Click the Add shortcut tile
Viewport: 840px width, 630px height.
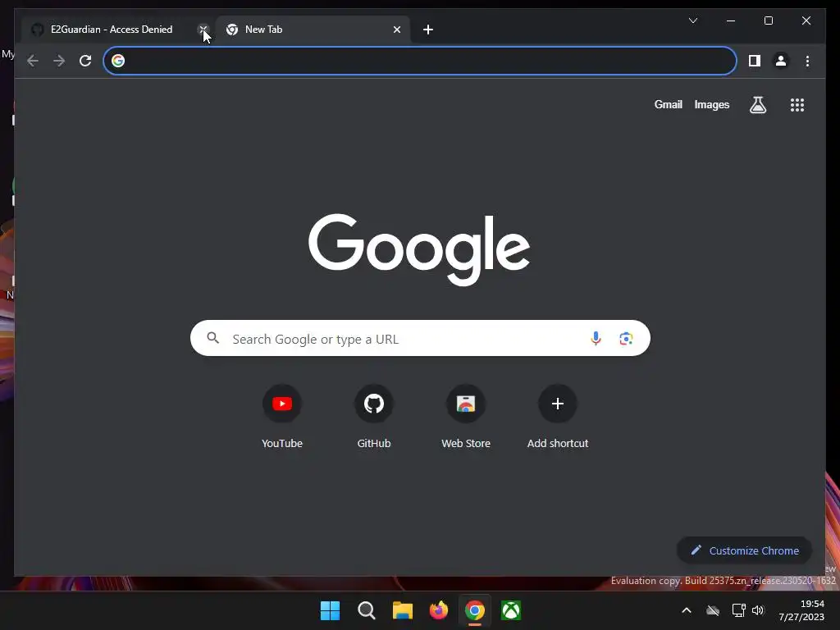(x=558, y=417)
